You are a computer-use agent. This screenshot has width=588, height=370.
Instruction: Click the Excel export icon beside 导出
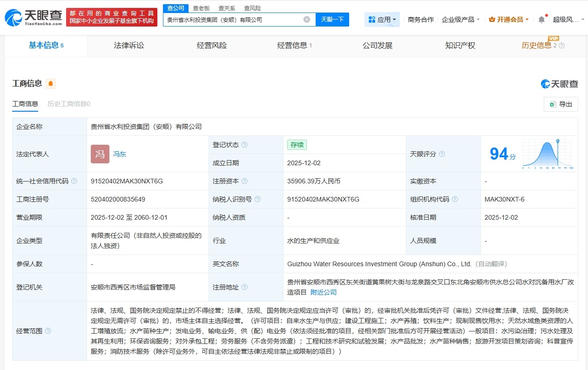pos(553,104)
